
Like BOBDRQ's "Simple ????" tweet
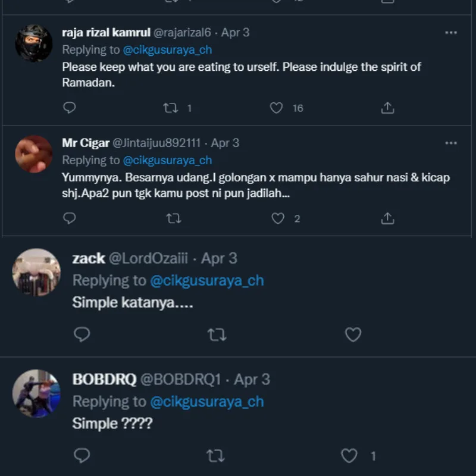[x=349, y=456]
